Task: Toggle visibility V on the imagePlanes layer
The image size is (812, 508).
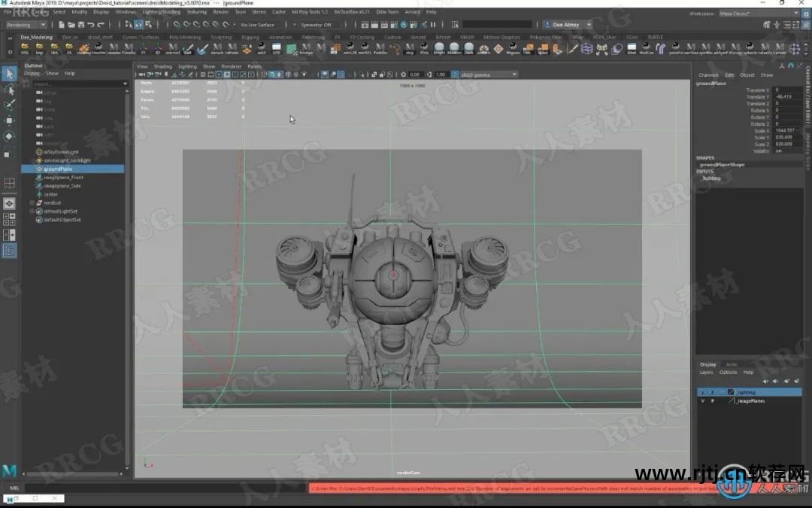Action: (702, 401)
